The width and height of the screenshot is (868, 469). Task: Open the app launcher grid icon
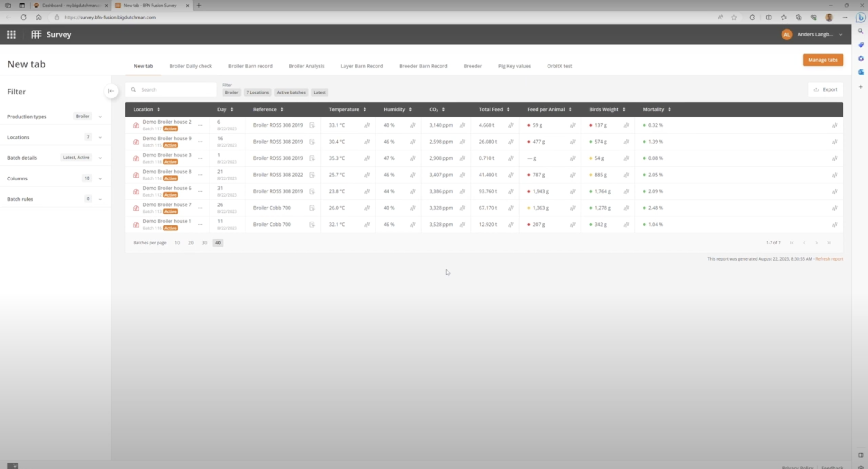pos(11,34)
